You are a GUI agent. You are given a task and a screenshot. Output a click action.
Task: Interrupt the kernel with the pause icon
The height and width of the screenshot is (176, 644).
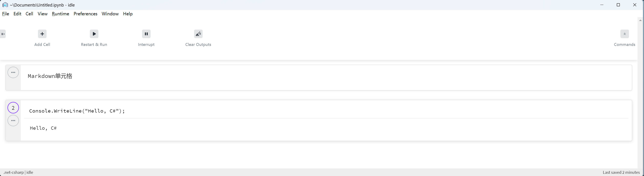click(x=146, y=34)
